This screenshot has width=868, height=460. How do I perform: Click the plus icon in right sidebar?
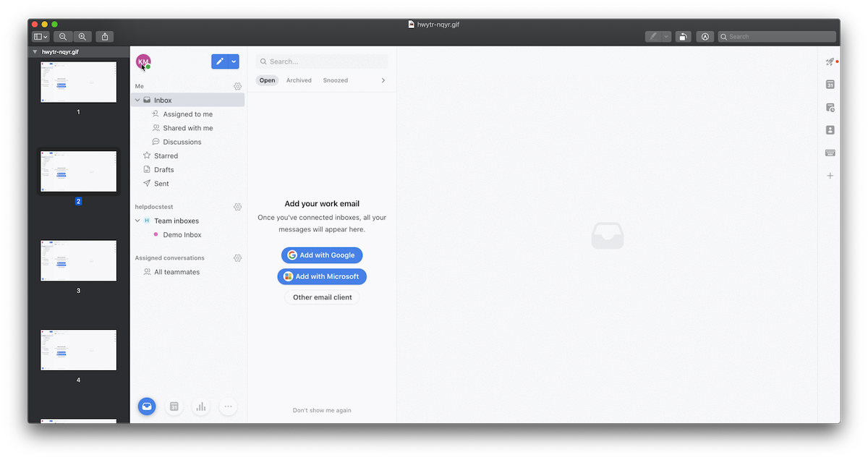click(x=830, y=176)
